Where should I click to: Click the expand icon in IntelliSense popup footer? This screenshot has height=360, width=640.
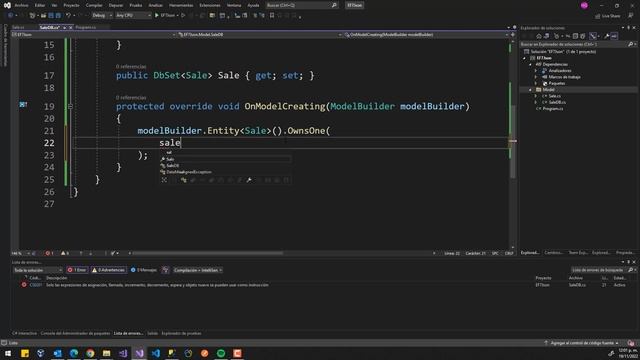pyautogui.click(x=164, y=180)
